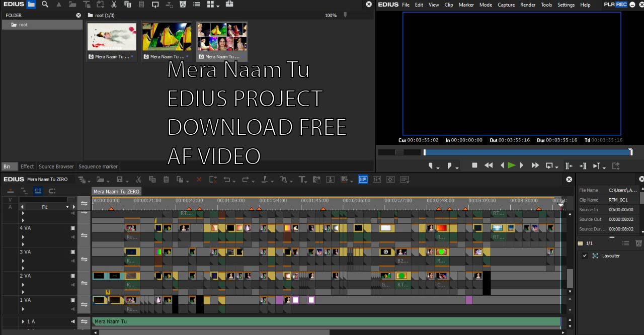Switch to the Sequence marker tab
The image size is (644, 335).
point(98,166)
